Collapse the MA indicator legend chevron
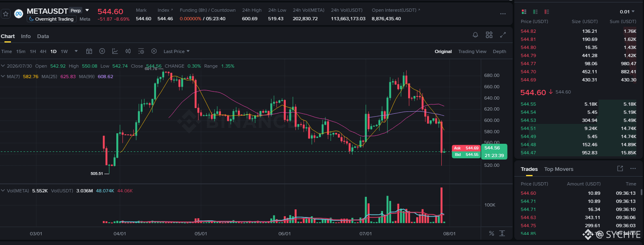Image resolution: width=644 pixels, height=245 pixels. coord(3,76)
